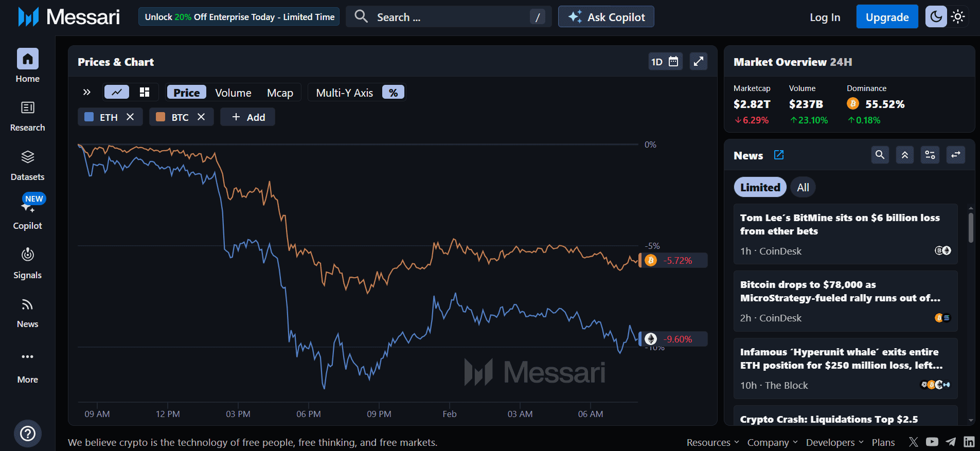Open Datasets in the sidebar
Screen dimensions: 980x451
(28, 166)
